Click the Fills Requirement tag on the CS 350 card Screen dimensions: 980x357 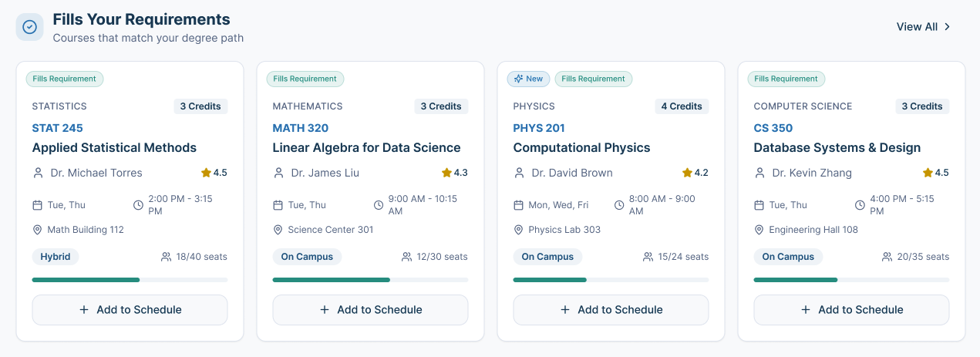click(x=786, y=79)
